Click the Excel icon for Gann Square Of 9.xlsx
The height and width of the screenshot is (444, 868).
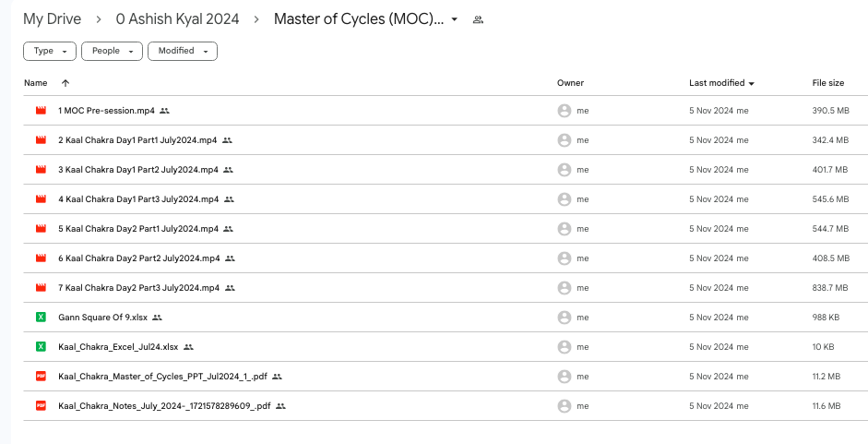pyautogui.click(x=41, y=318)
